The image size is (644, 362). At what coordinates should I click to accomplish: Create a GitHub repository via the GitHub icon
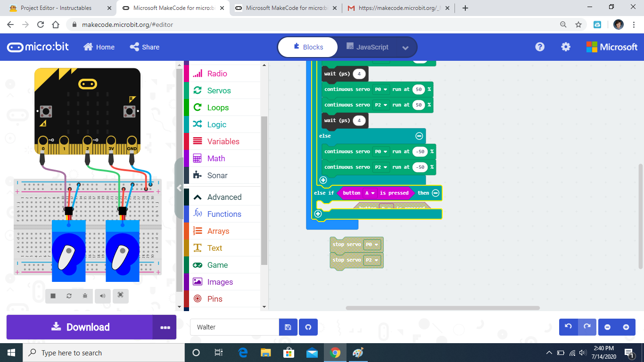[308, 327]
